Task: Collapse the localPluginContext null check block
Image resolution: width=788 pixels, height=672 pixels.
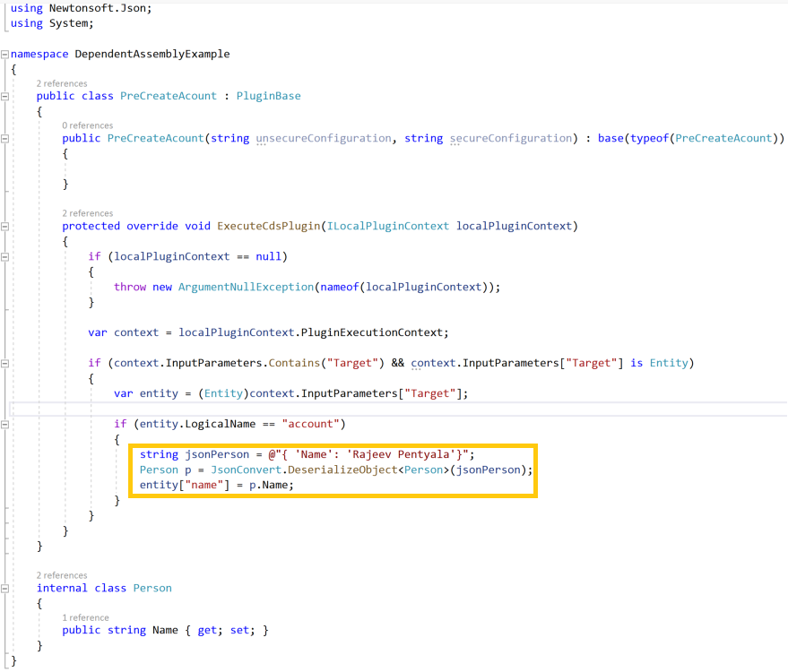Action: pyautogui.click(x=5, y=256)
